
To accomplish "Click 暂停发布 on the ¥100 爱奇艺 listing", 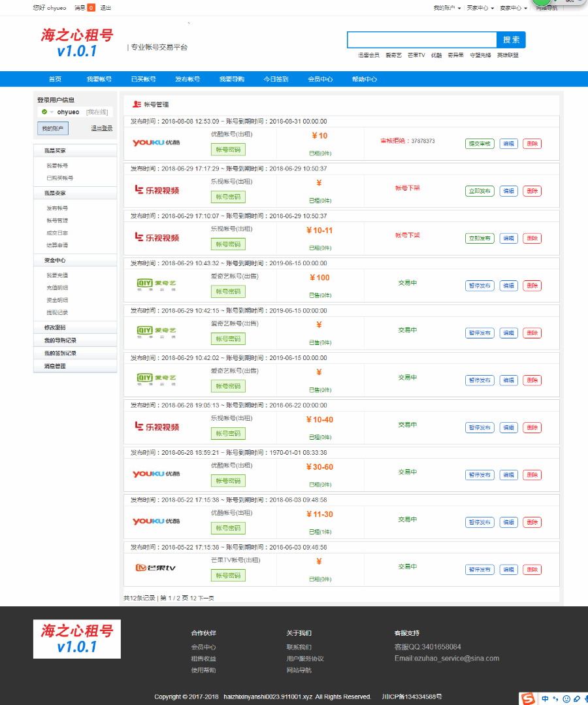I will 480,286.
